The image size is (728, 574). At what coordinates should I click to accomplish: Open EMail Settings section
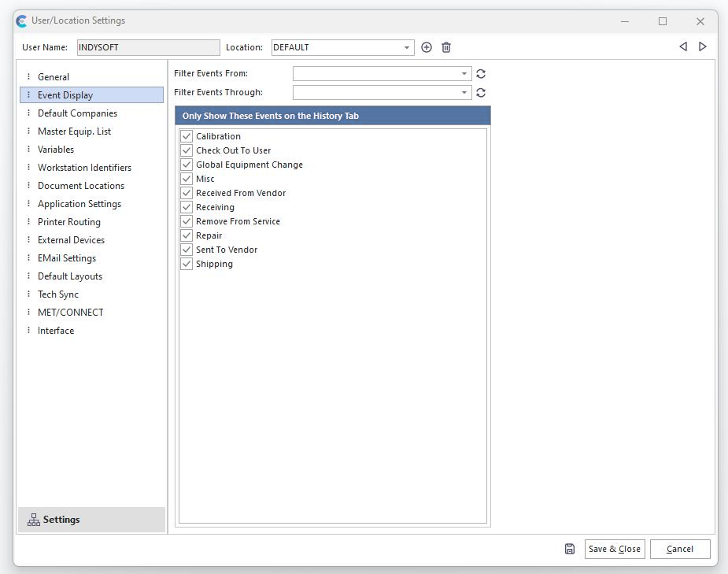point(92,257)
